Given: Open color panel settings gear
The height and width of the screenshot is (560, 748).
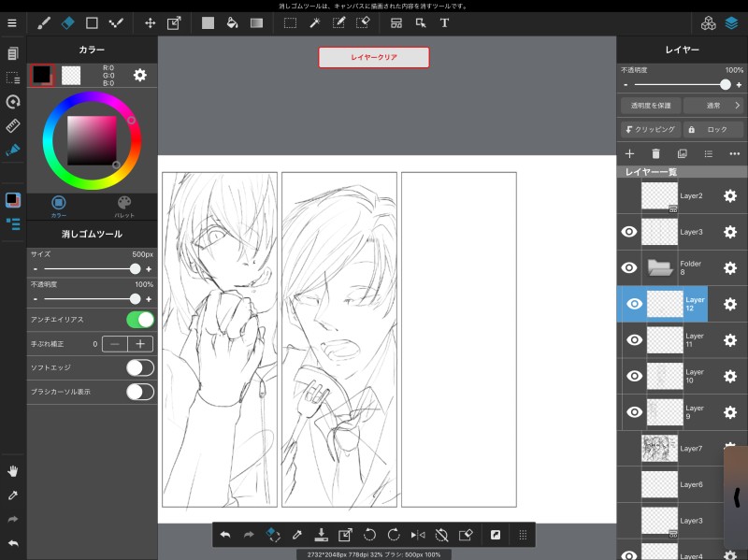Looking at the screenshot, I should [x=139, y=75].
